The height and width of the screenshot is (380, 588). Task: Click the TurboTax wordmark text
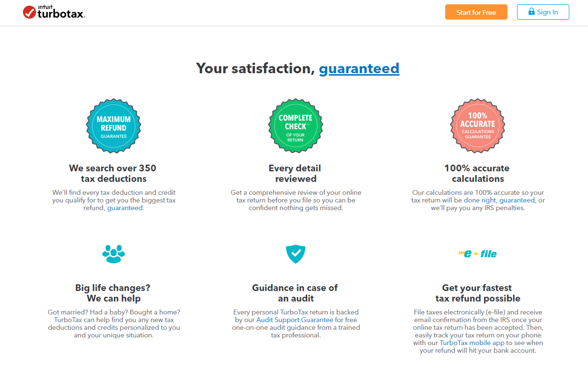point(61,14)
